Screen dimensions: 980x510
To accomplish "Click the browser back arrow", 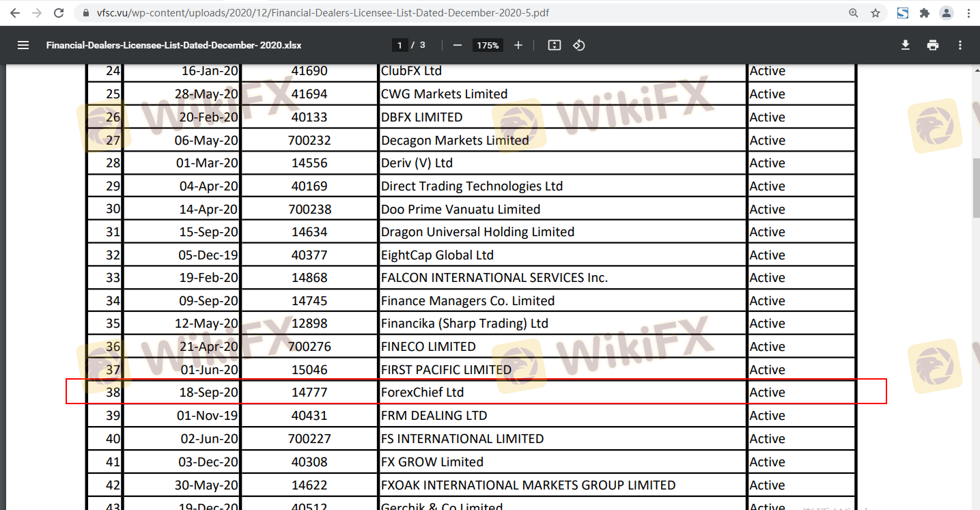I will (15, 13).
